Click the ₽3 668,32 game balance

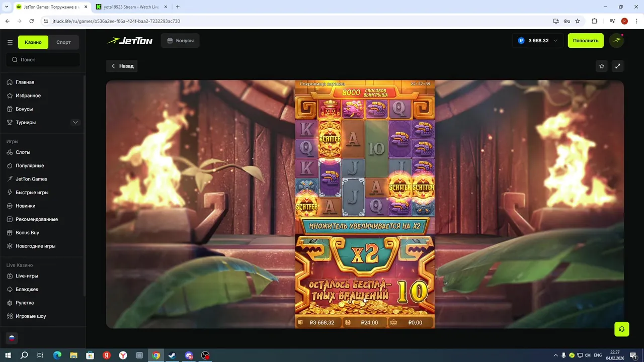coord(318,322)
